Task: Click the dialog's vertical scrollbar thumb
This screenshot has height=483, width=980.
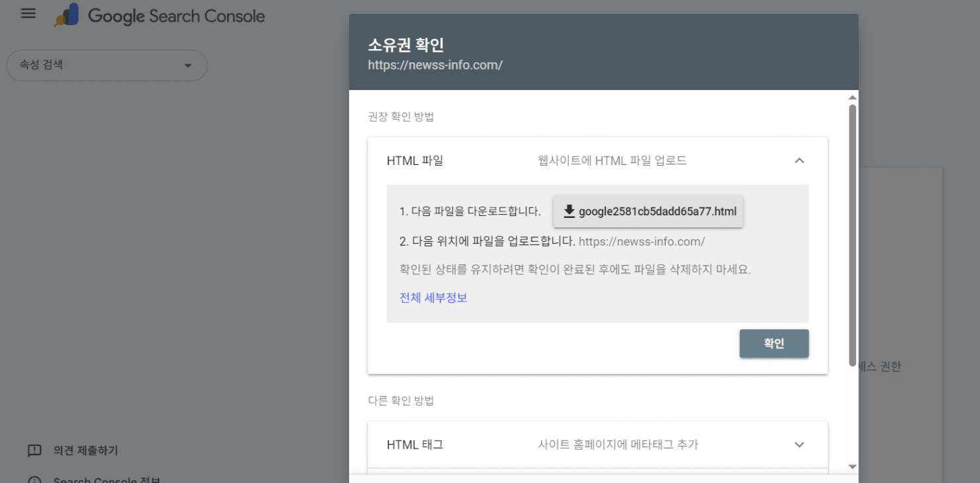Action: pyautogui.click(x=852, y=232)
